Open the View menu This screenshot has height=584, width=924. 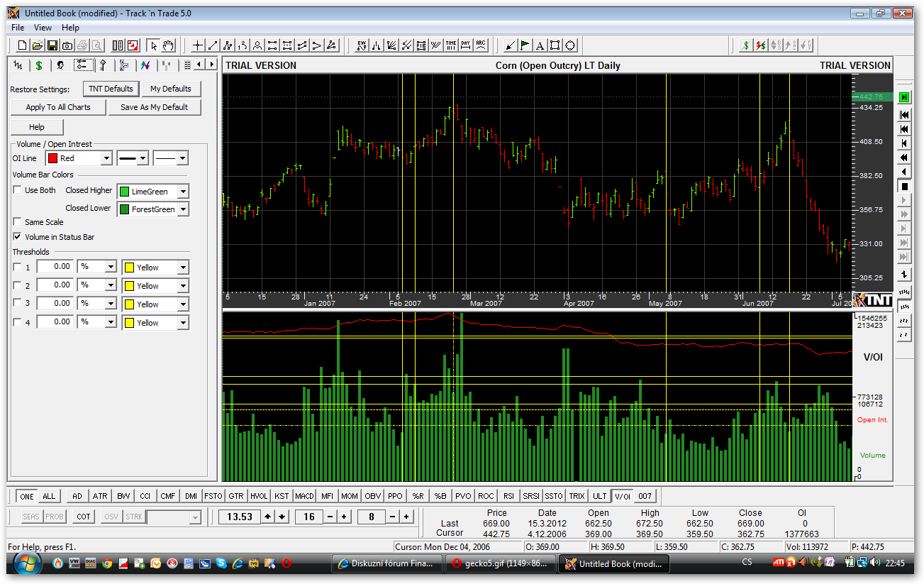43,28
